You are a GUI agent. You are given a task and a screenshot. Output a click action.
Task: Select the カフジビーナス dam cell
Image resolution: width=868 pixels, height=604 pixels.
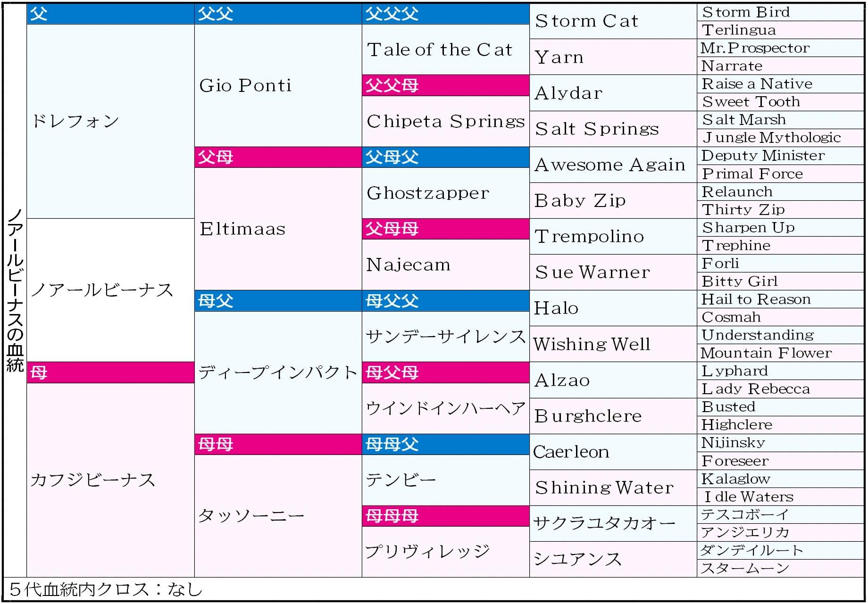point(93,480)
